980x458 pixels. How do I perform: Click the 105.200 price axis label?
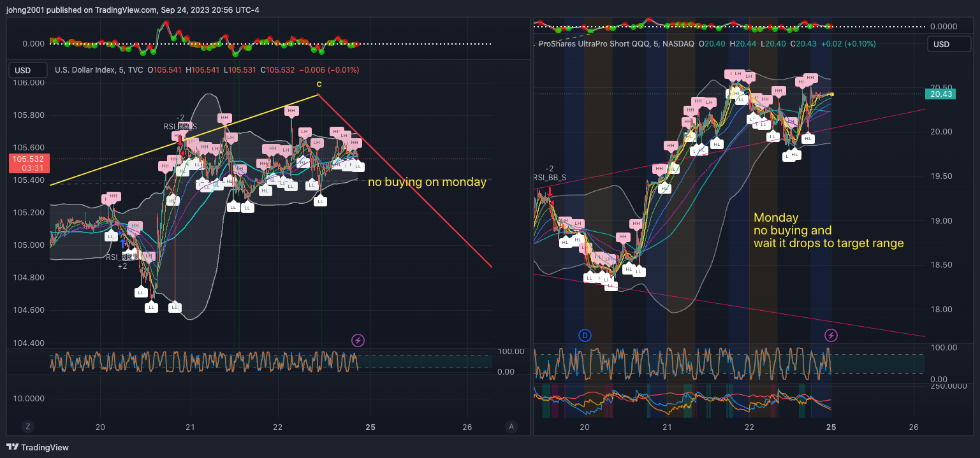click(x=29, y=212)
